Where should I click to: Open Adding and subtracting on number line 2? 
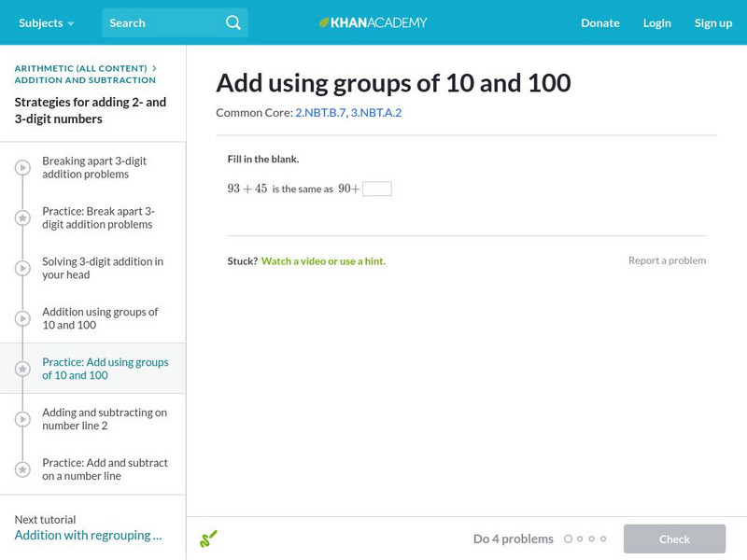click(105, 419)
